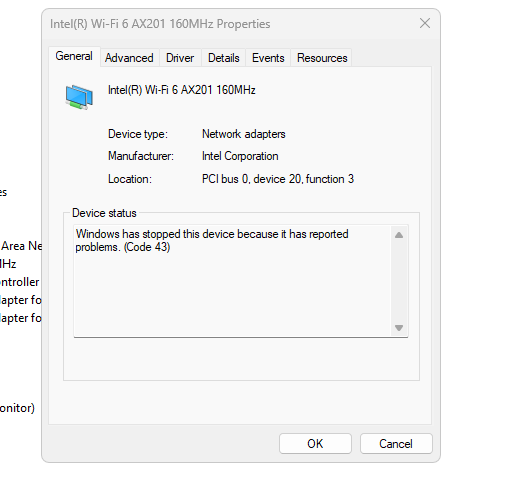Screen dimensions: 511x492
Task: Select the General tab
Action: (74, 56)
